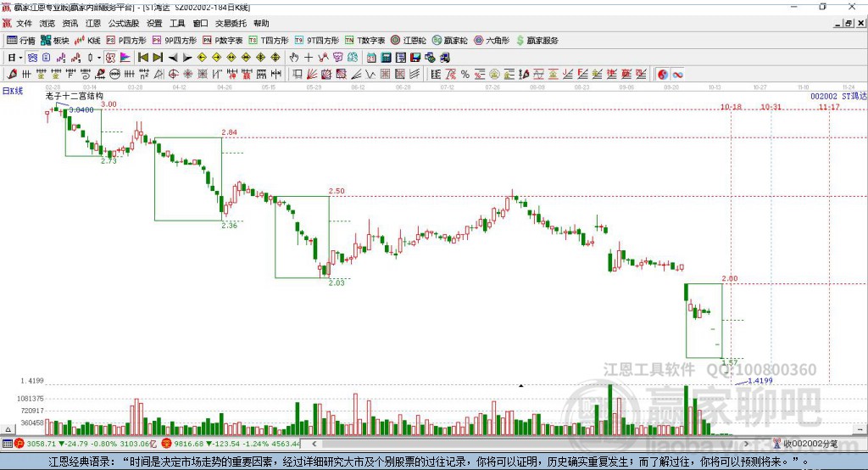Screen dimensions: 868x470
Task: Select the parallel lines channel tool
Action: coord(414,75)
